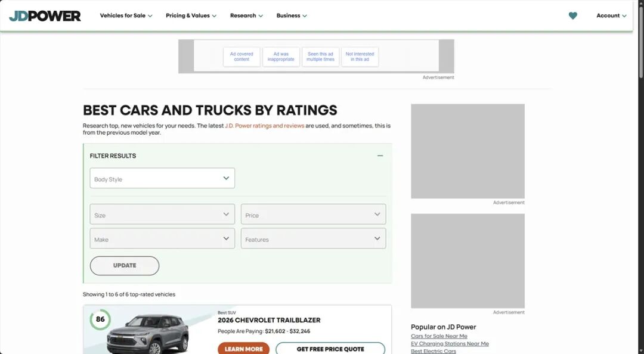Open the Body Style dropdown
The width and height of the screenshot is (644, 354).
click(x=162, y=178)
